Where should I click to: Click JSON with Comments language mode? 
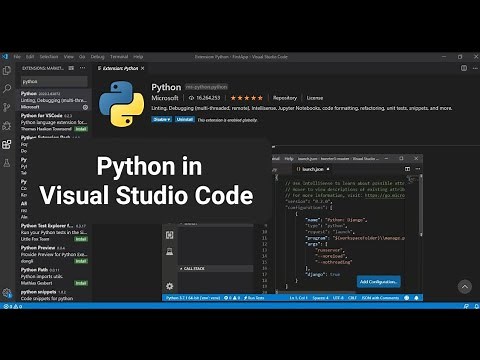pos(380,298)
